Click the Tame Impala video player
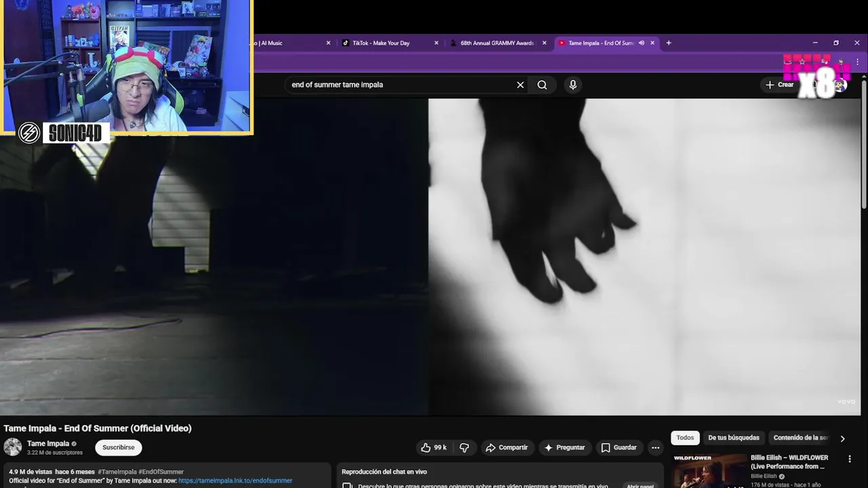The width and height of the screenshot is (868, 488). (430, 257)
